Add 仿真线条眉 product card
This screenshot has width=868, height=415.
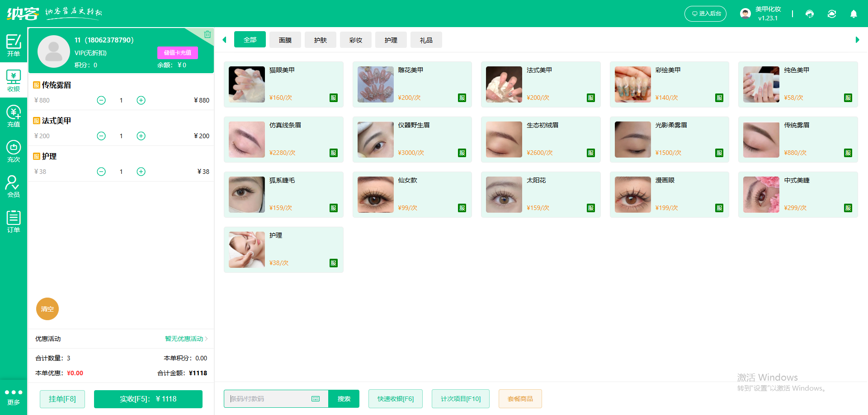[283, 140]
